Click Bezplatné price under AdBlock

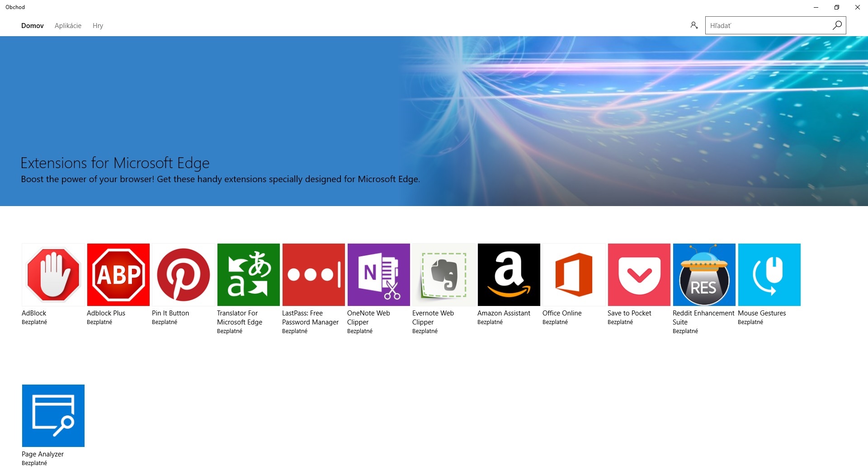pos(34,322)
